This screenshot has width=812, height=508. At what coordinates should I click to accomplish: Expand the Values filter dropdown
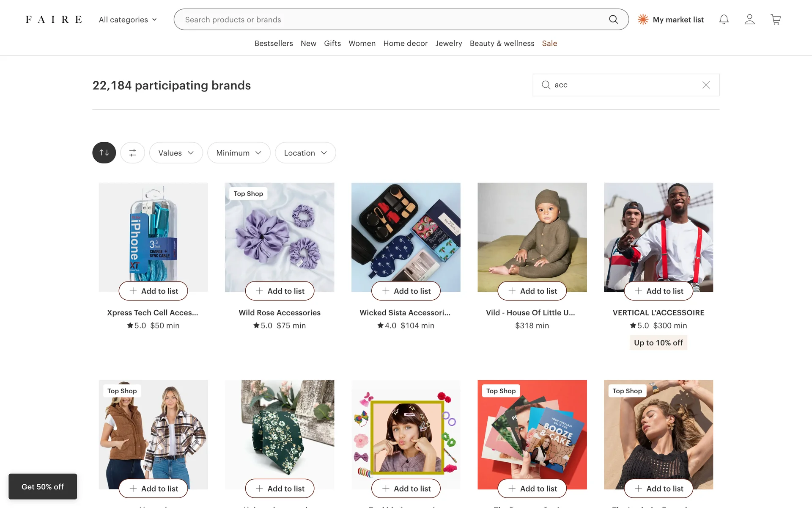click(x=176, y=153)
